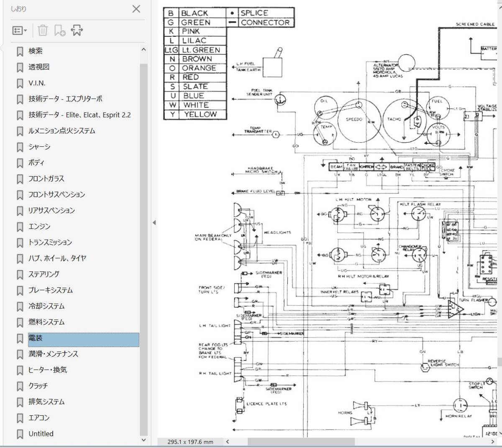Image resolution: width=502 pixels, height=448 pixels.
Task: Collapse the navigation pane with the side arrow
Action: tap(154, 223)
